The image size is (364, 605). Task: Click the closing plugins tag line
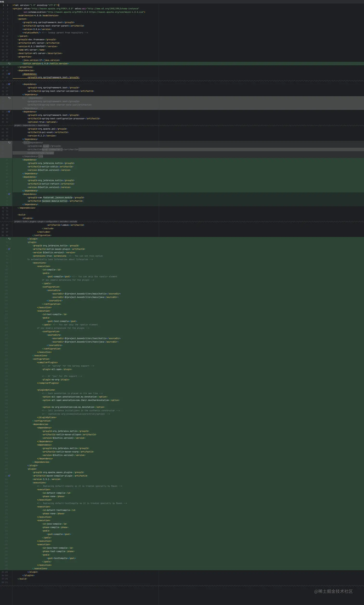[28, 575]
